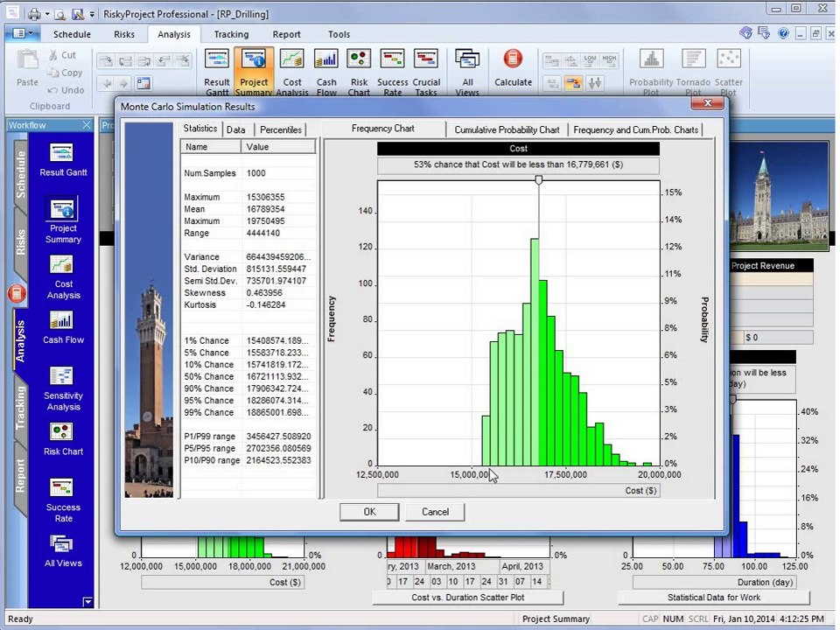The width and height of the screenshot is (840, 630).
Task: Switch to Data tab in dialog
Action: click(235, 129)
